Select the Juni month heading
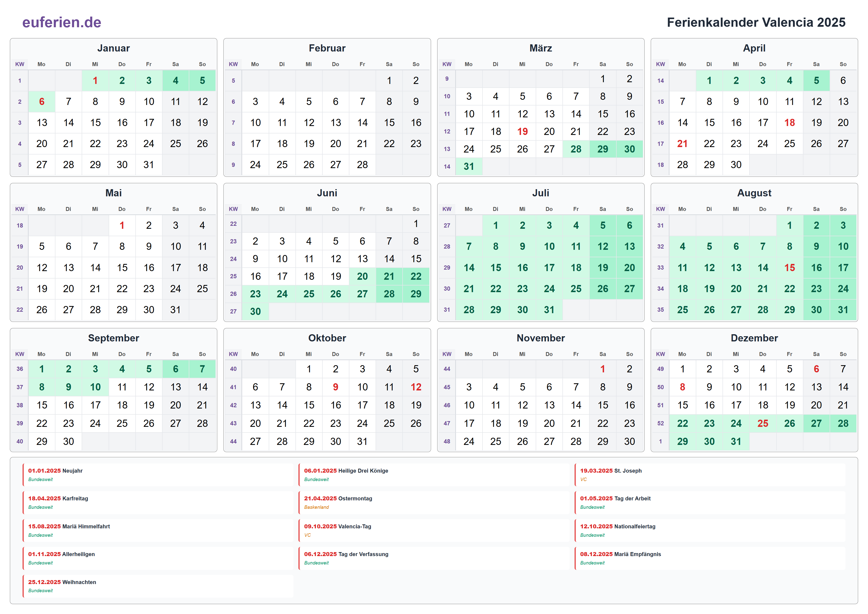 tap(327, 193)
